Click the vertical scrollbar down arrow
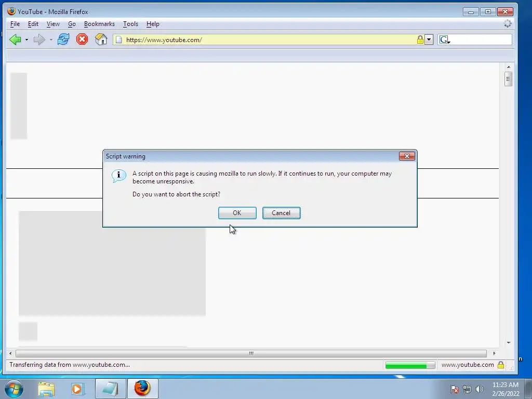Viewport: 532px width, 399px height. [508, 343]
